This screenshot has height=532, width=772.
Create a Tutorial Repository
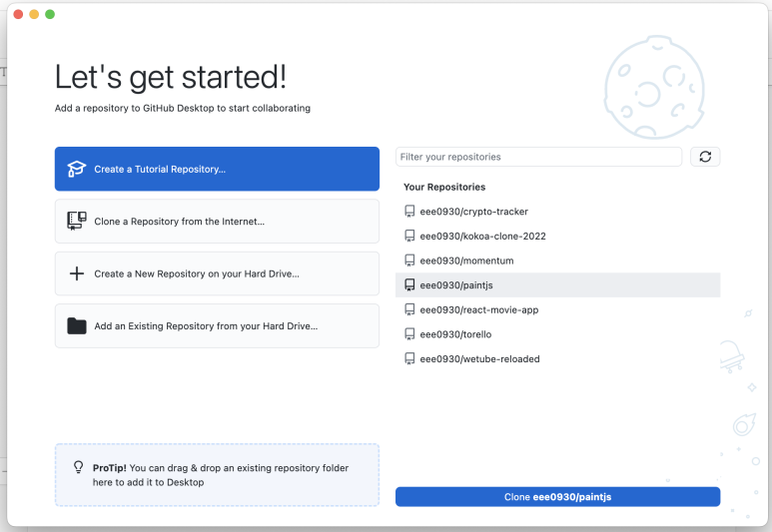pos(217,169)
